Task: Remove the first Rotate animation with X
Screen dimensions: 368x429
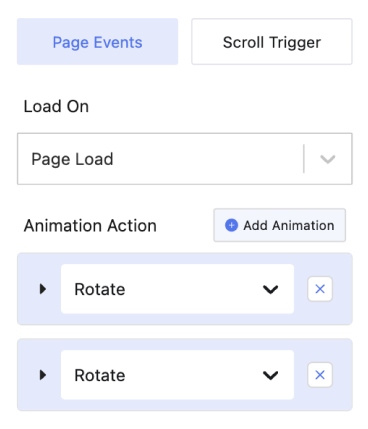Action: click(320, 289)
